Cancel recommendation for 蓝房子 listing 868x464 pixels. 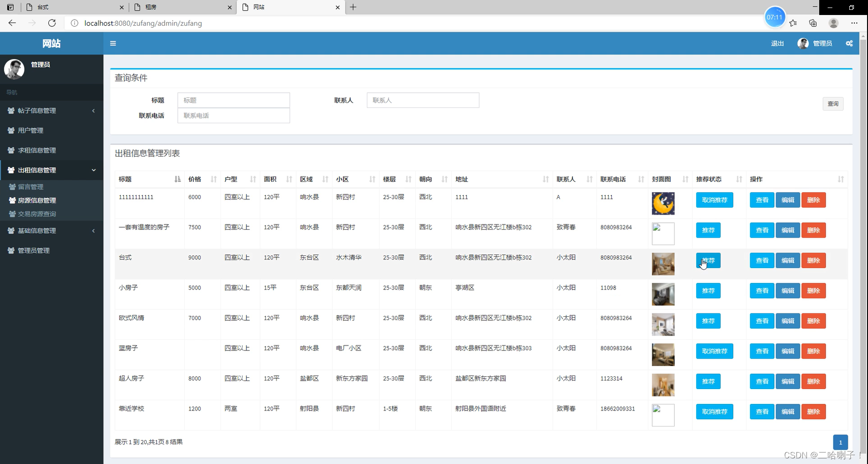[x=715, y=352]
